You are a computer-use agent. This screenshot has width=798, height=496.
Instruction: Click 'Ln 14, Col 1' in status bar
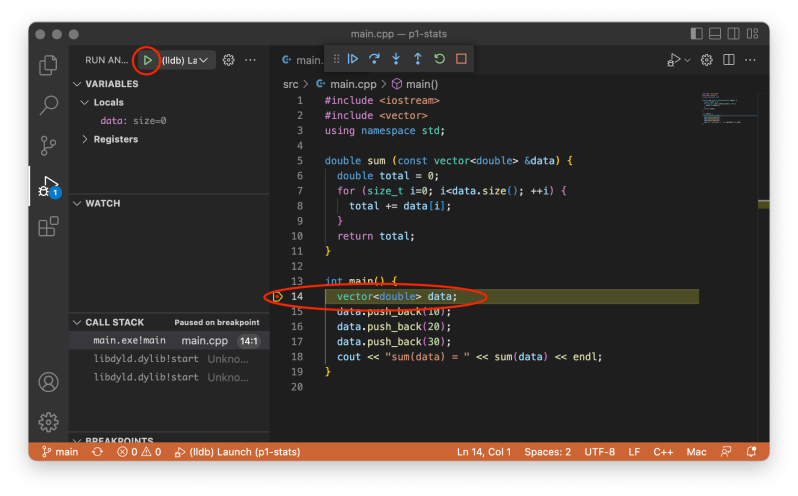pyautogui.click(x=483, y=452)
